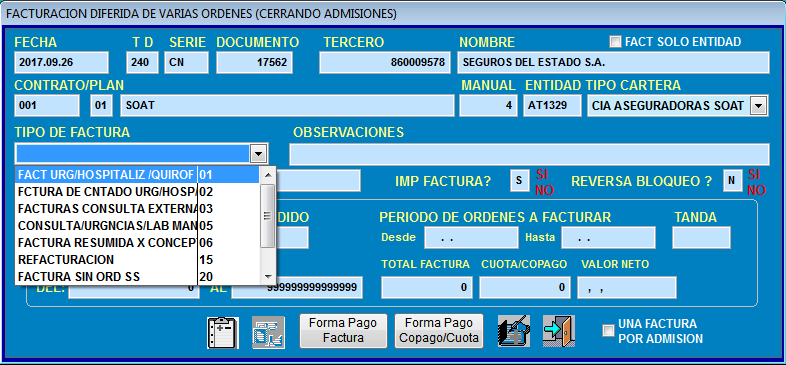The height and width of the screenshot is (365, 786).
Task: Click the TOTAL FACTURA field
Action: click(426, 287)
